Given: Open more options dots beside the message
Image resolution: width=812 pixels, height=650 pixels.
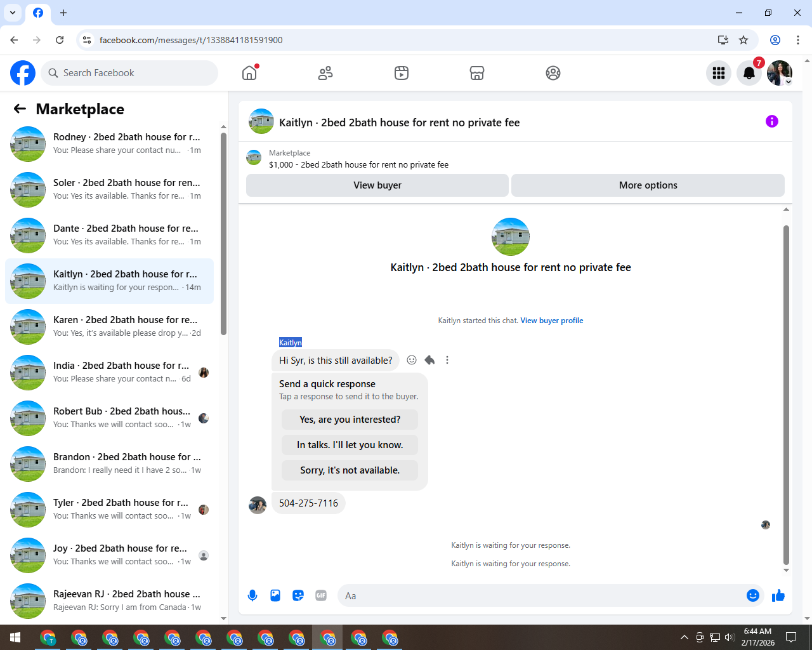Looking at the screenshot, I should click(447, 360).
